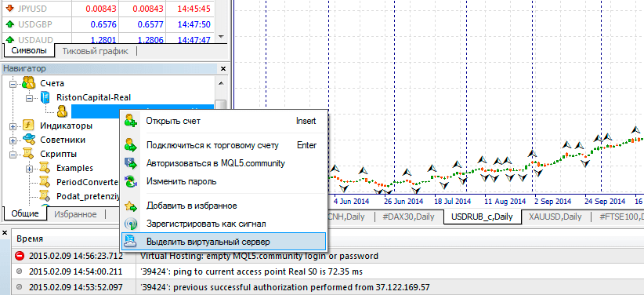Viewport: 644px width, 295px height.
Task: Select Выделить виртуальный сервер menu entry
Action: (x=223, y=242)
